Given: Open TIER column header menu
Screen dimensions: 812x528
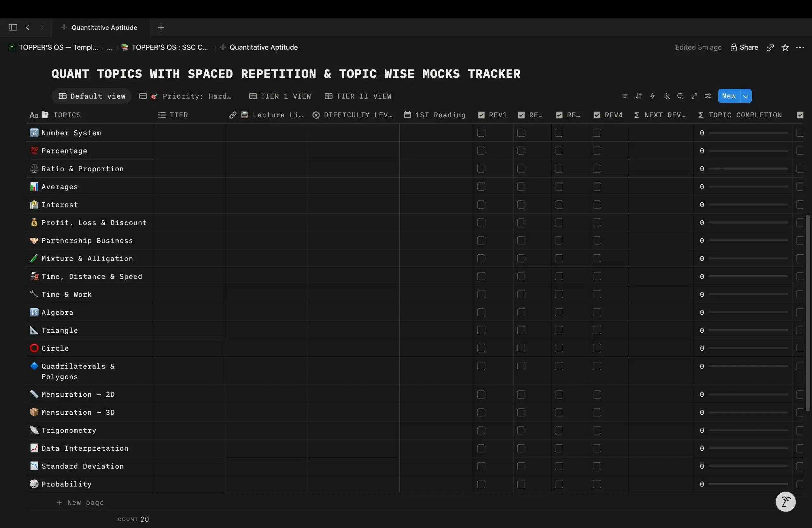Looking at the screenshot, I should tap(189, 115).
